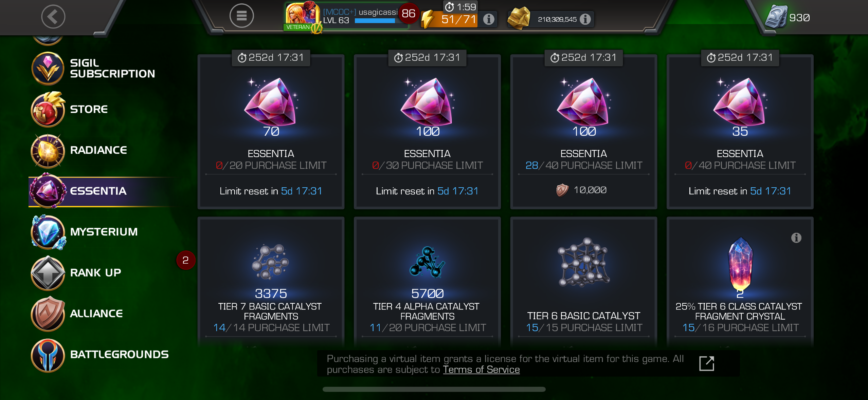The height and width of the screenshot is (400, 868).
Task: Click the horizontal store scrollbar
Action: pyautogui.click(x=434, y=389)
